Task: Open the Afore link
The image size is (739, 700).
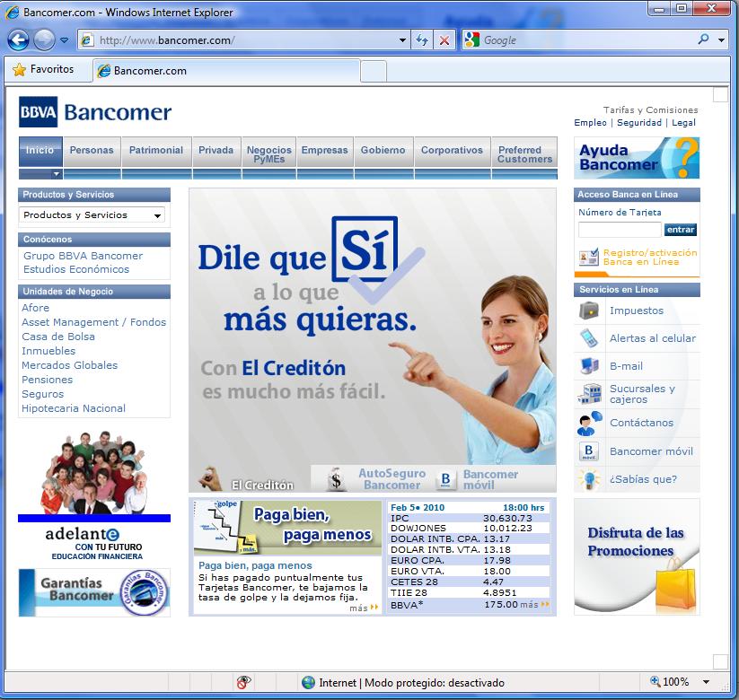Action: [35, 308]
